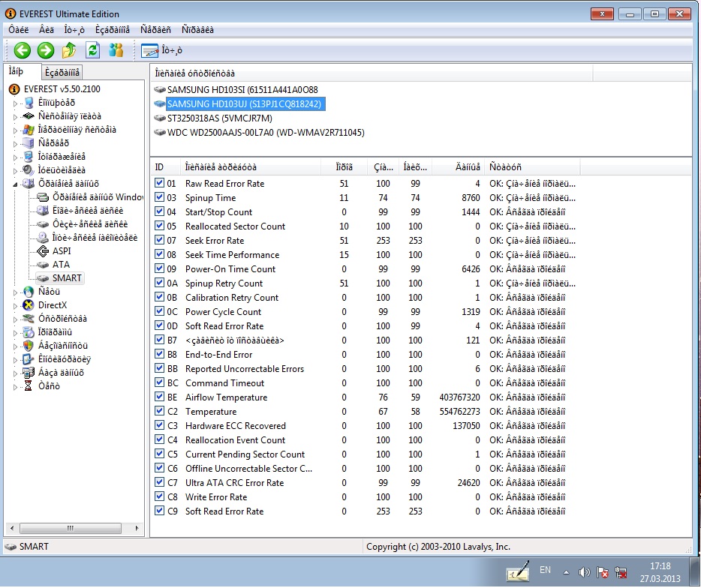Show hidden tray icons arrow
This screenshot has height=588, width=701.
click(x=566, y=572)
